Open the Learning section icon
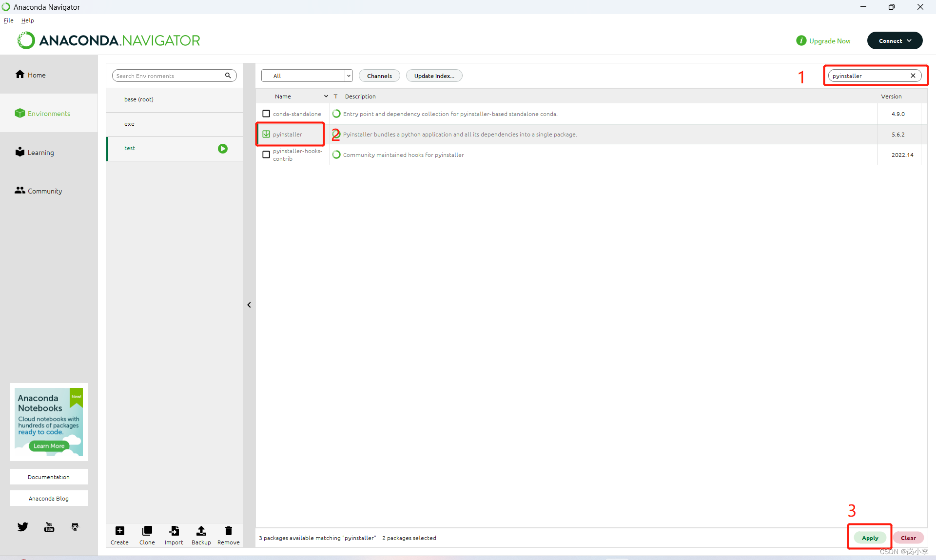The image size is (936, 560). (19, 152)
